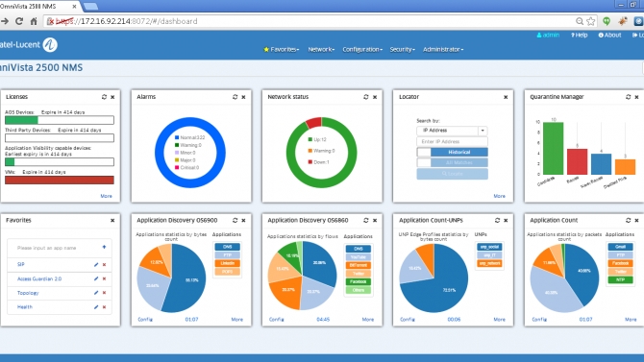This screenshot has width=644, height=362.
Task: Toggle DNS legend in OS6900 chart
Action: coord(227,247)
